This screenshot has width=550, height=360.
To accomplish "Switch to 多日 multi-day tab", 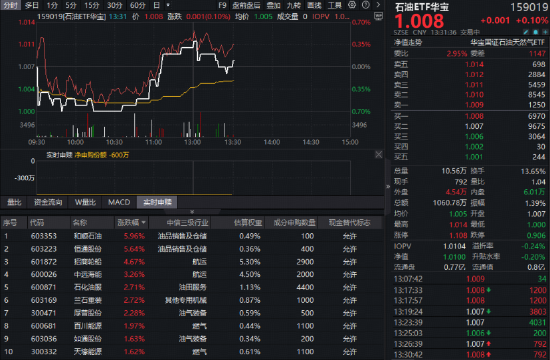I will click(x=32, y=5).
